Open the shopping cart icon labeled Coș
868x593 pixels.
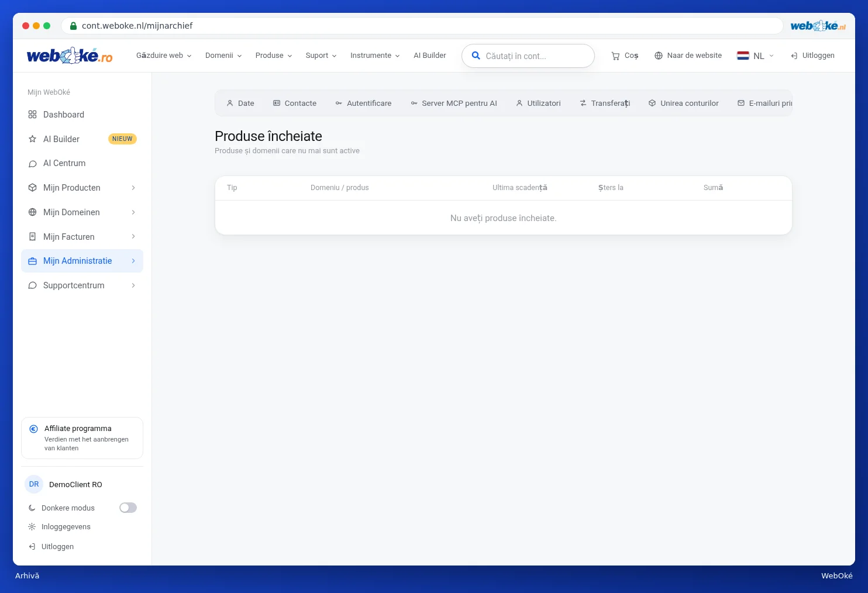coord(615,56)
